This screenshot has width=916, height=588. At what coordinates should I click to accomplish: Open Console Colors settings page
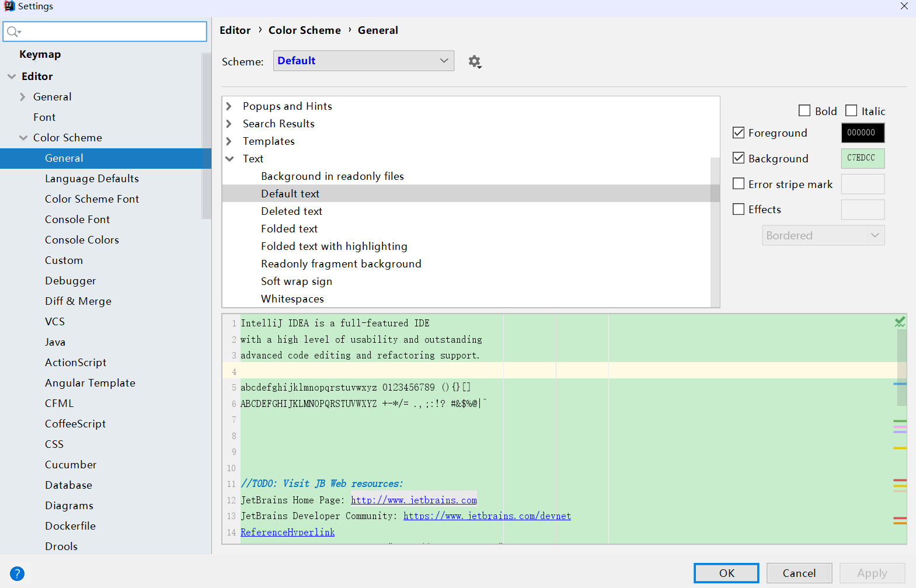click(x=82, y=240)
